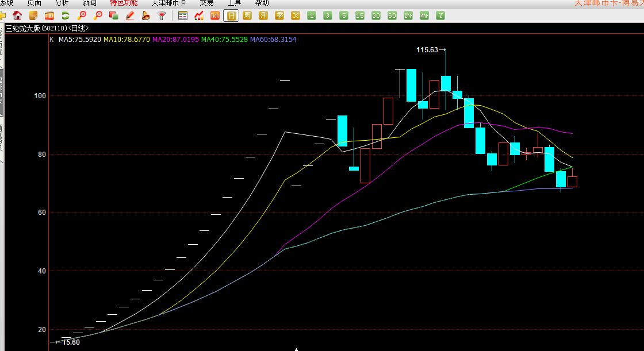The image size is (644, 351).
Task: Click the 100 price axis label
Action: 40,96
